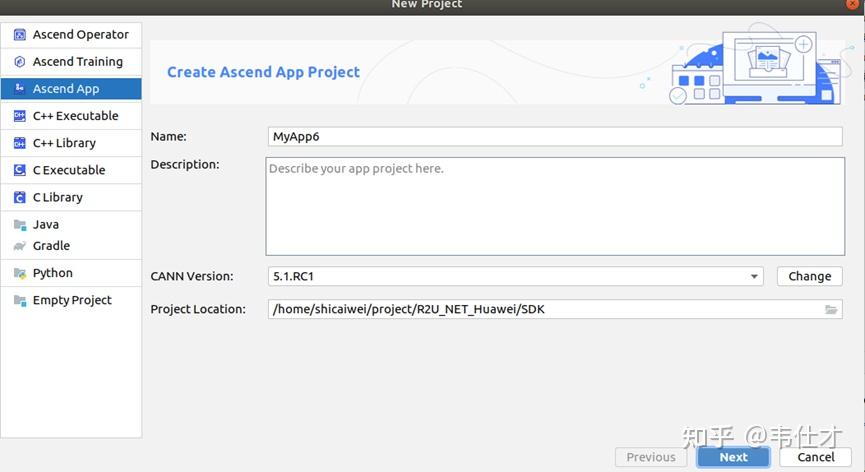Click the Empty Project icon
This screenshot has height=472, width=865.
point(19,300)
